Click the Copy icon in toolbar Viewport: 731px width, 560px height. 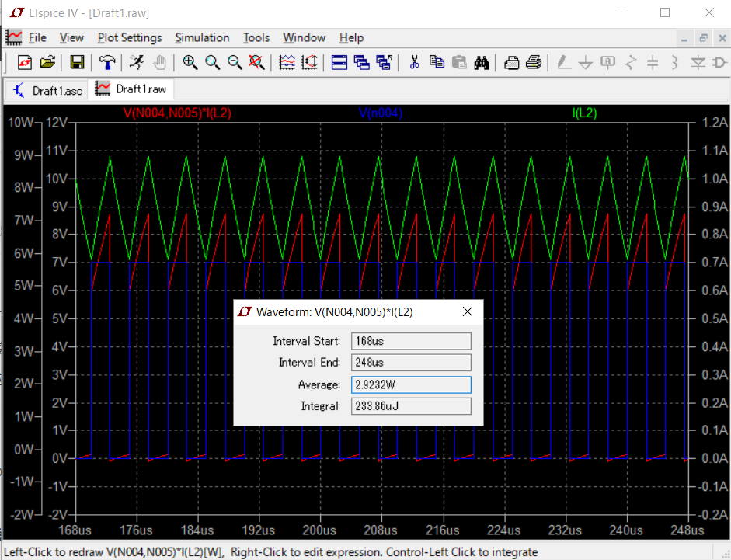point(437,62)
